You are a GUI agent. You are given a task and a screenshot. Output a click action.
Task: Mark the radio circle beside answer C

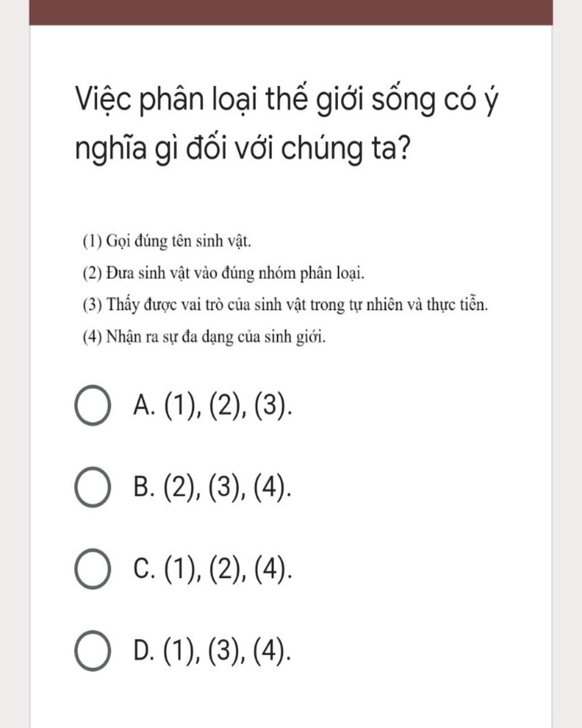click(92, 569)
